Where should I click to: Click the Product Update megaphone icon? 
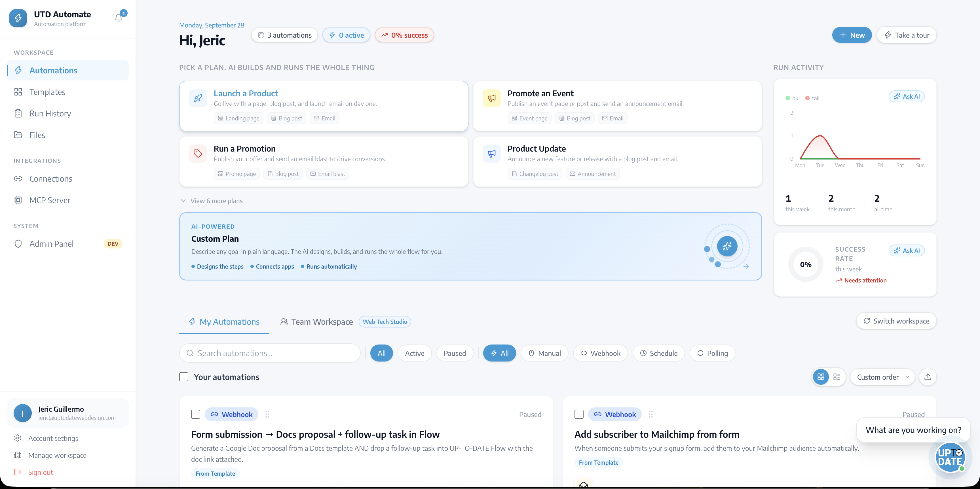491,154
